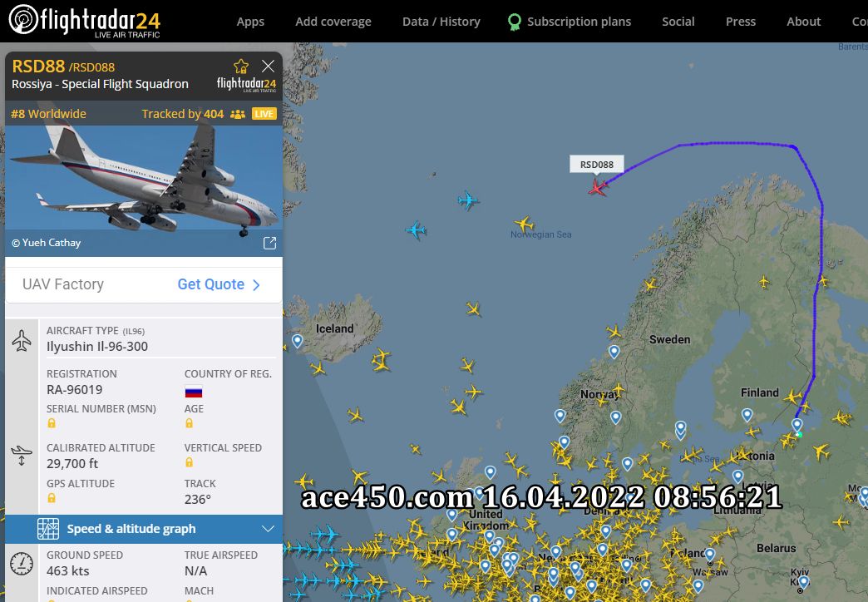The image size is (868, 602).
Task: Click the chevron next to Get Quote
Action: (x=256, y=285)
